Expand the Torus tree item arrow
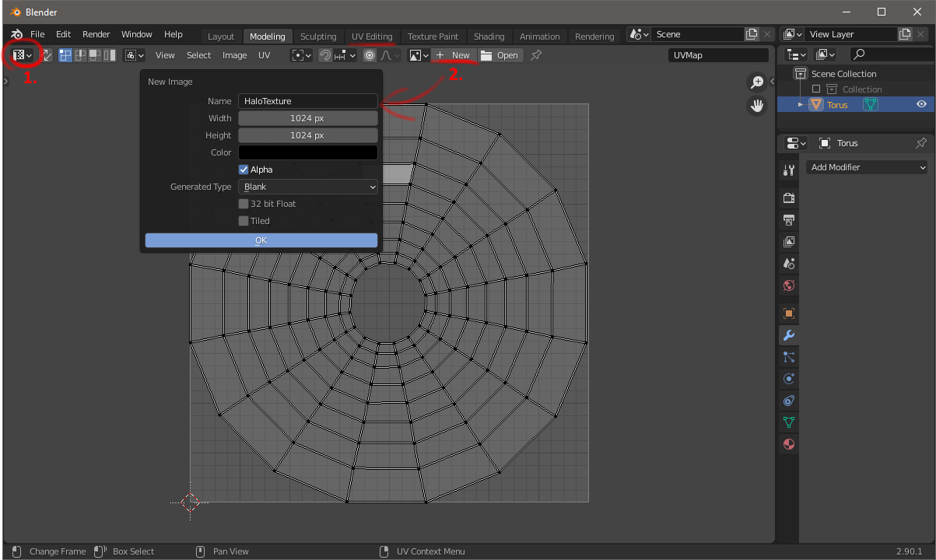This screenshot has height=560, width=936. tap(801, 104)
